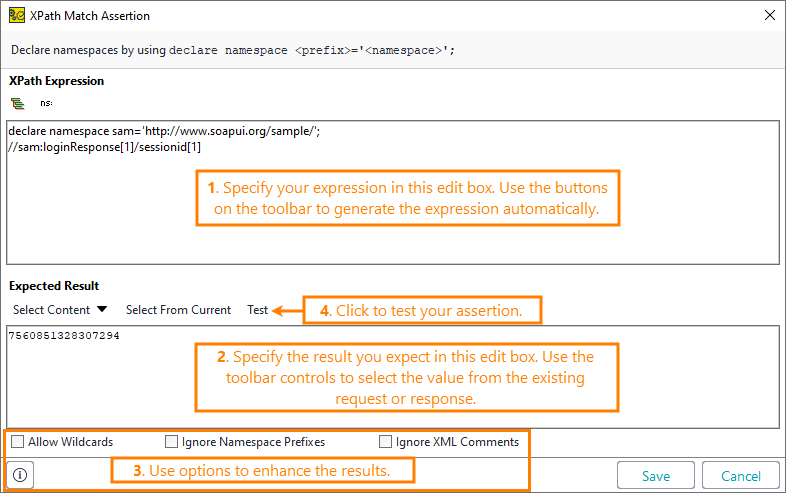Click the expected result value 7560851328307294

point(64,336)
